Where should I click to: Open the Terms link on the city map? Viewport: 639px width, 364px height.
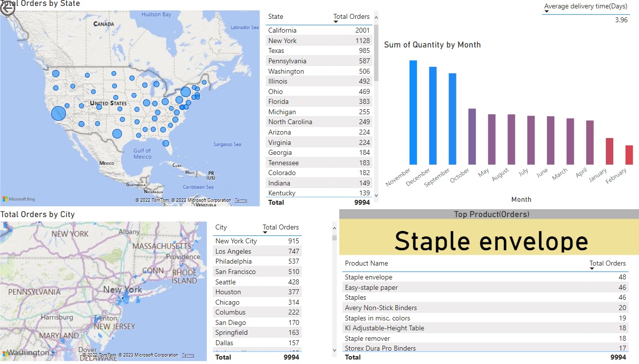(188, 355)
